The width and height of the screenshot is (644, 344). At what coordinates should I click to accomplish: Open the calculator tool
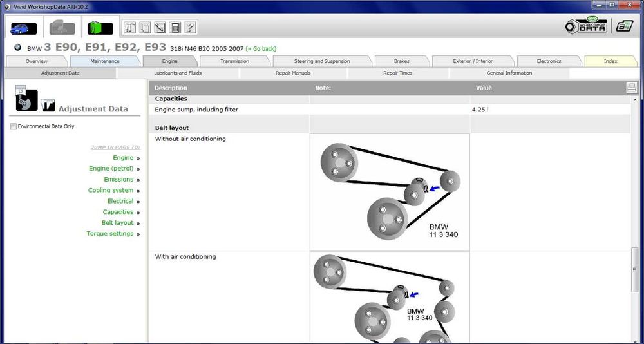pyautogui.click(x=175, y=28)
